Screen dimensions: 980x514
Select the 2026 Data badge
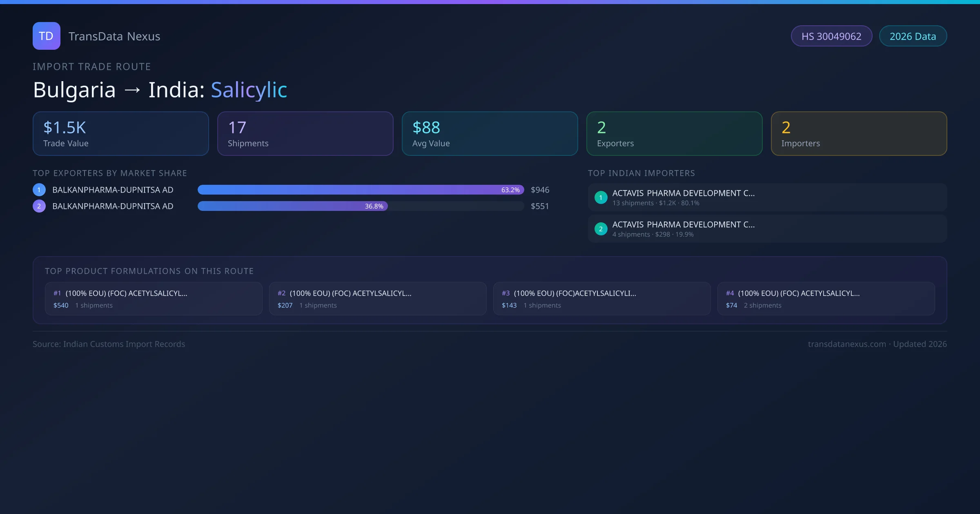[913, 36]
